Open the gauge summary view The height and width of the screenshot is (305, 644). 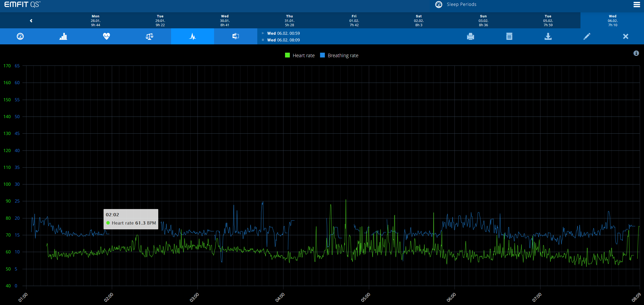(x=20, y=36)
